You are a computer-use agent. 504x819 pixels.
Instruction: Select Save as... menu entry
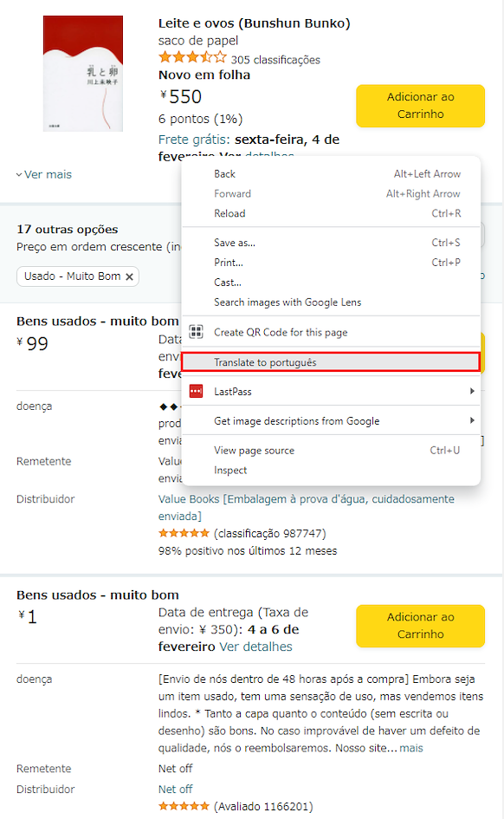pos(331,243)
